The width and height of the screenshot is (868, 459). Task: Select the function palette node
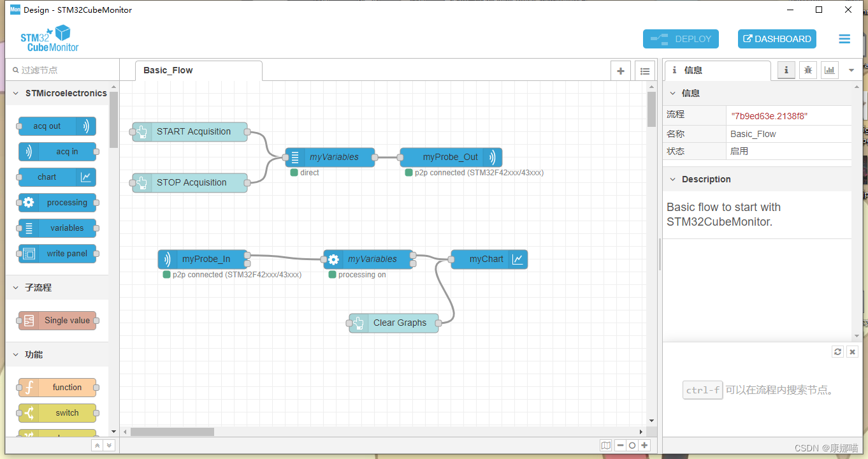pos(57,388)
